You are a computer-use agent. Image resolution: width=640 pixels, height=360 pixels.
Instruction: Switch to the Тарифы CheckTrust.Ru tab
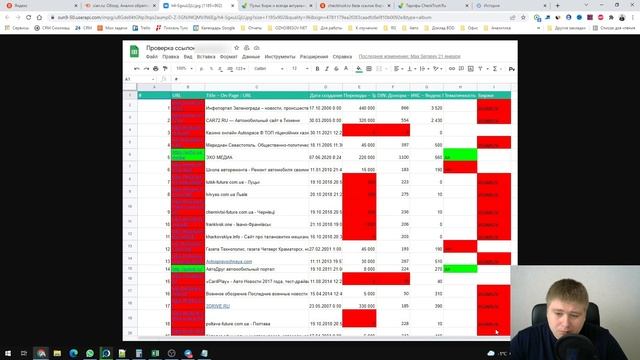point(432,6)
